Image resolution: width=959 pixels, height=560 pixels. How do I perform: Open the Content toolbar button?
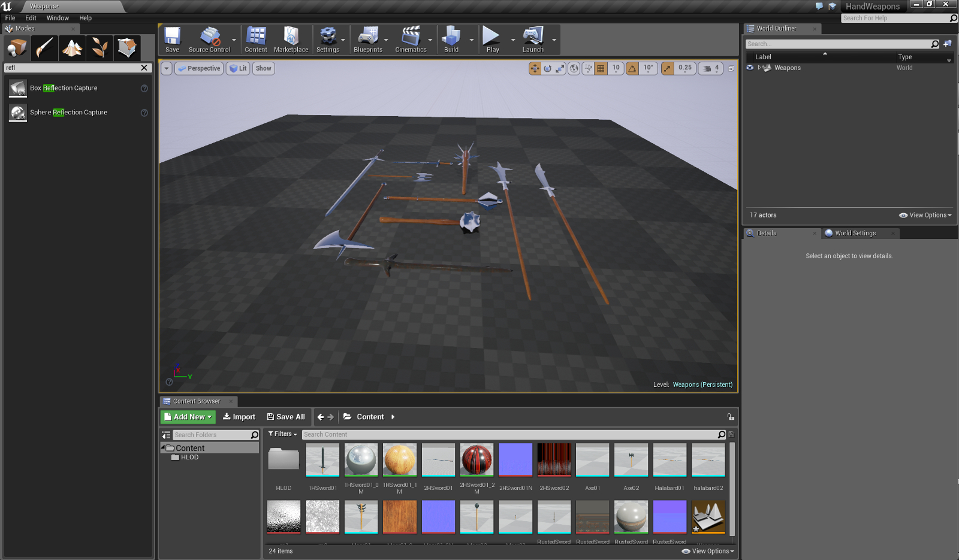256,40
